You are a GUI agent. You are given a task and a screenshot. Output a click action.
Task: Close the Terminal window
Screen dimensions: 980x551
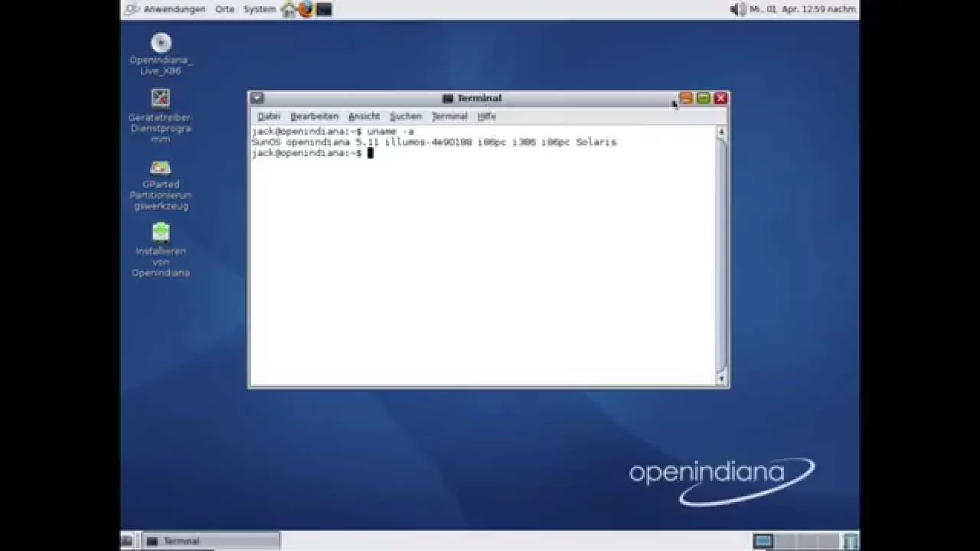[720, 98]
